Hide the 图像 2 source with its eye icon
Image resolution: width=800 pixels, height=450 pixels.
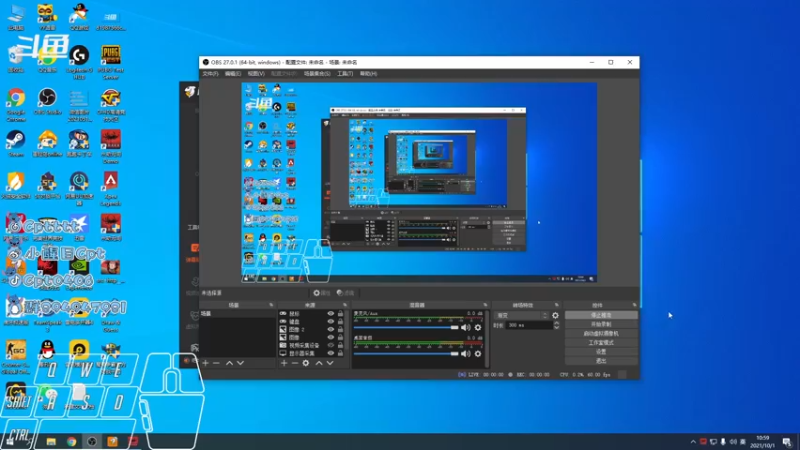[x=331, y=330]
